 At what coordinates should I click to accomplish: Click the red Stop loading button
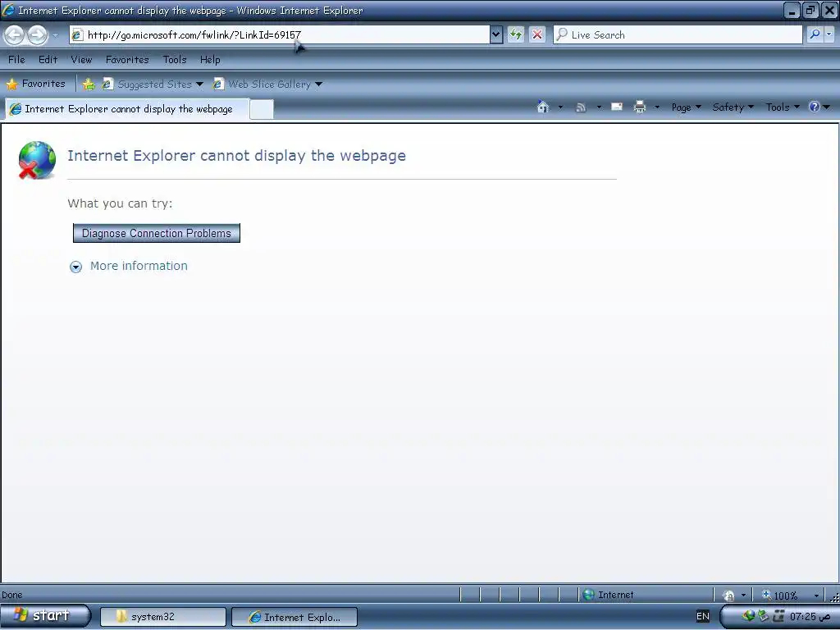click(x=537, y=34)
